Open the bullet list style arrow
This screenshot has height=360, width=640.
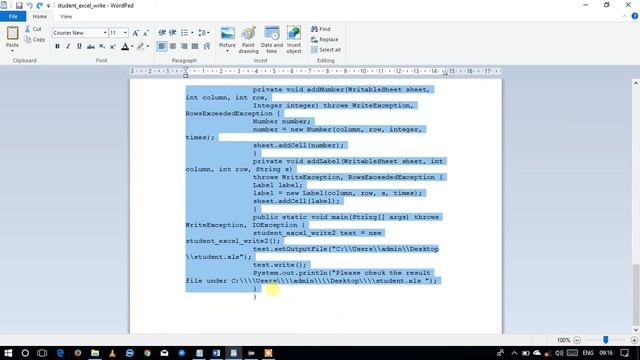(192, 33)
